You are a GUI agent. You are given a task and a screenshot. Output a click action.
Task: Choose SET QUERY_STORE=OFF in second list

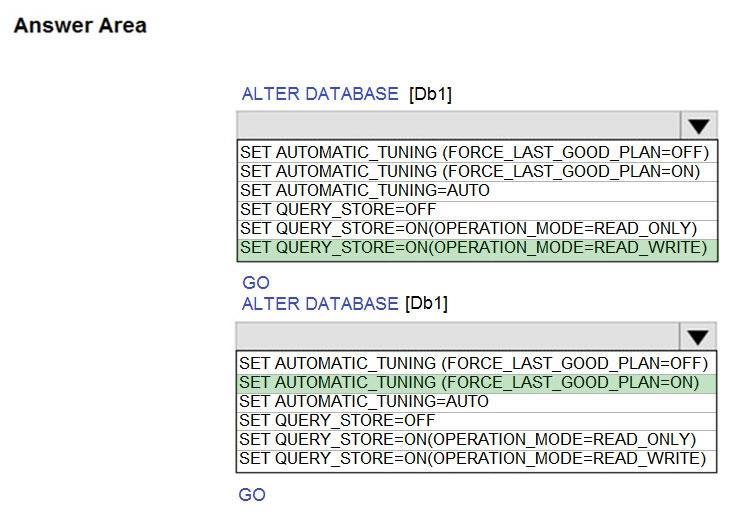(476, 421)
